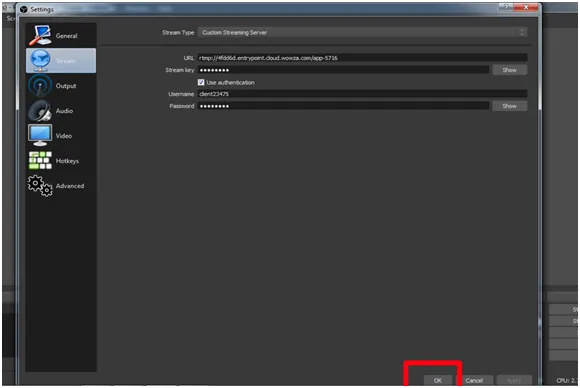
Task: Click the Username input field
Action: (x=362, y=94)
